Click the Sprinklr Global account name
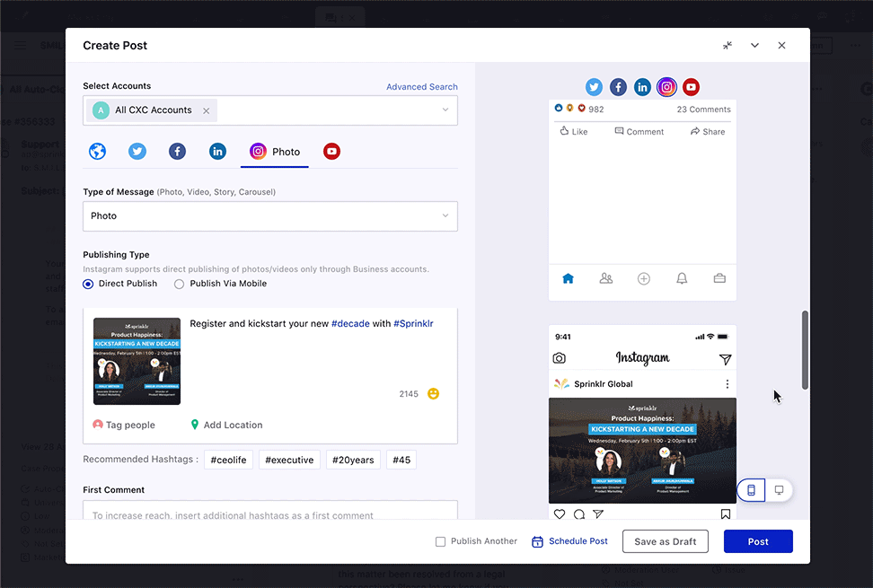This screenshot has height=588, width=873. [x=604, y=384]
